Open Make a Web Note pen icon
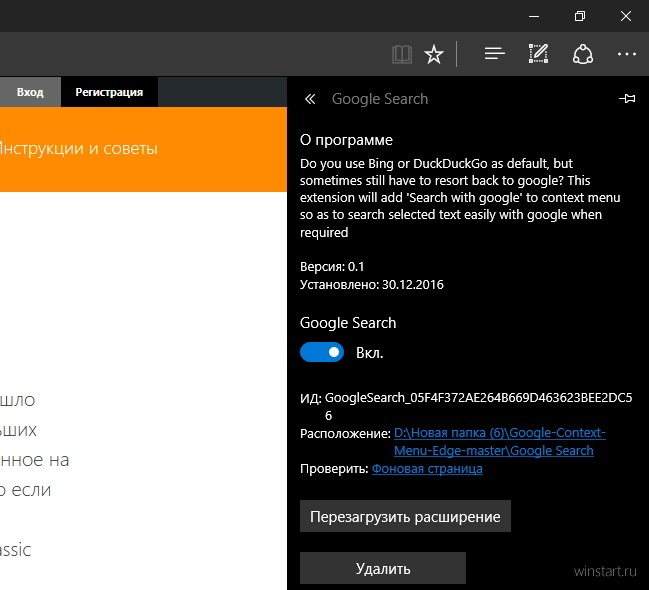Screen dimensions: 649x590 pos(538,54)
